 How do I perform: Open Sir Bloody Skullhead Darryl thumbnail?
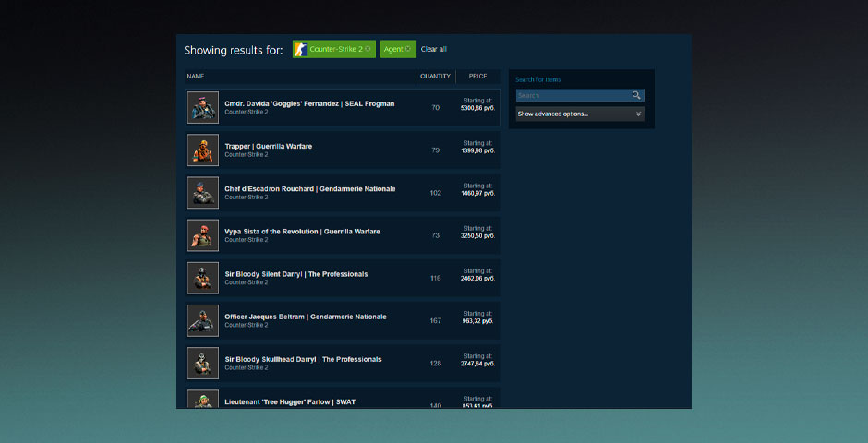point(202,363)
